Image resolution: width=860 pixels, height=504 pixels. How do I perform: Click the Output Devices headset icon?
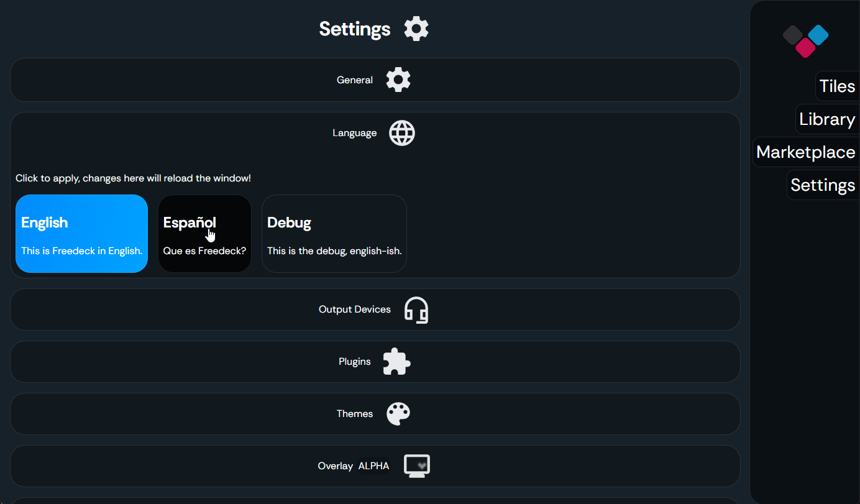click(x=416, y=309)
